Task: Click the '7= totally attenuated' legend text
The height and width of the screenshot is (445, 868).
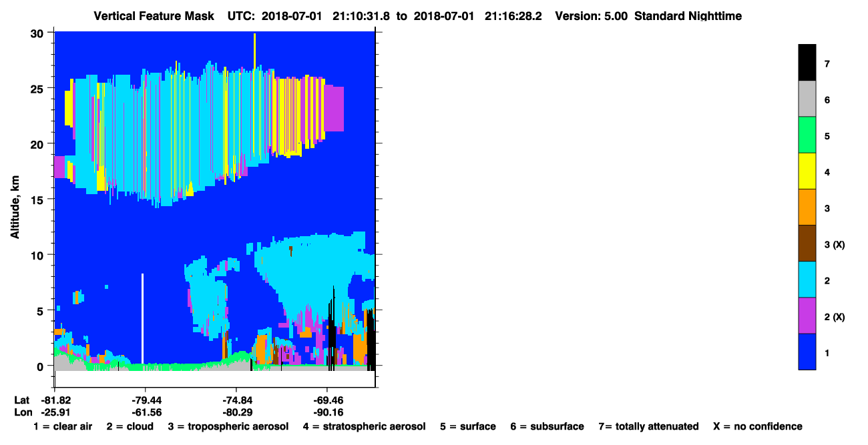Action: pyautogui.click(x=648, y=426)
